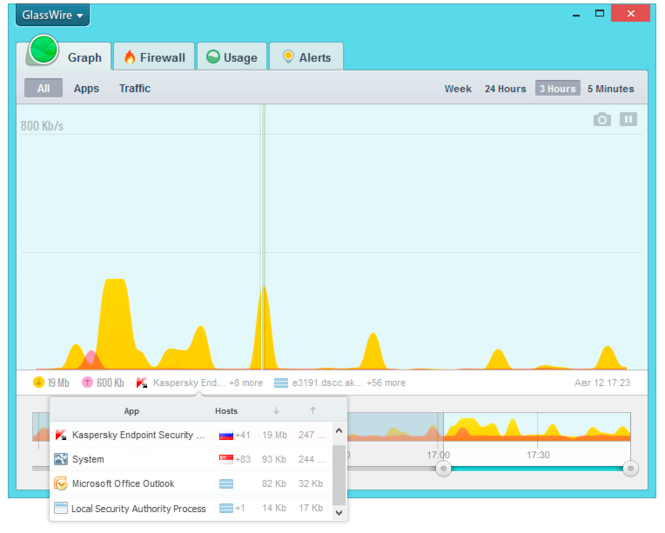Select the All view filter

tap(43, 88)
